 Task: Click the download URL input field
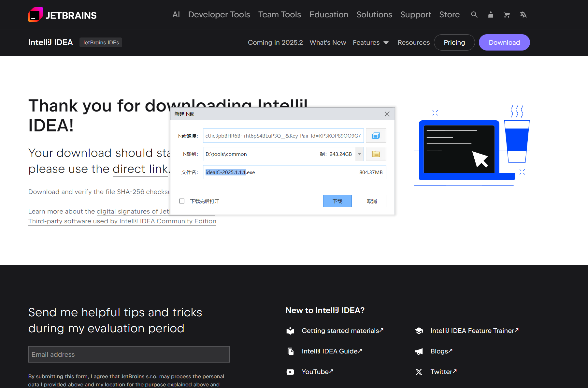pos(283,136)
